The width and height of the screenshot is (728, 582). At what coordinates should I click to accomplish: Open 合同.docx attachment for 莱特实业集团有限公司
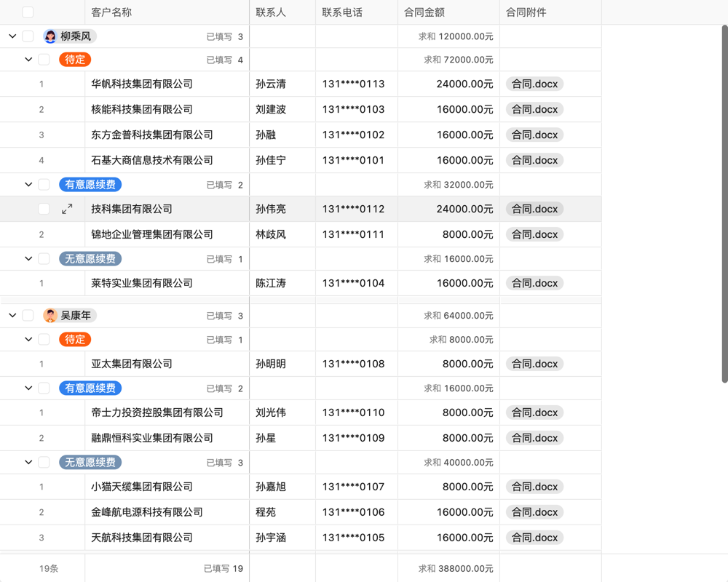click(534, 283)
